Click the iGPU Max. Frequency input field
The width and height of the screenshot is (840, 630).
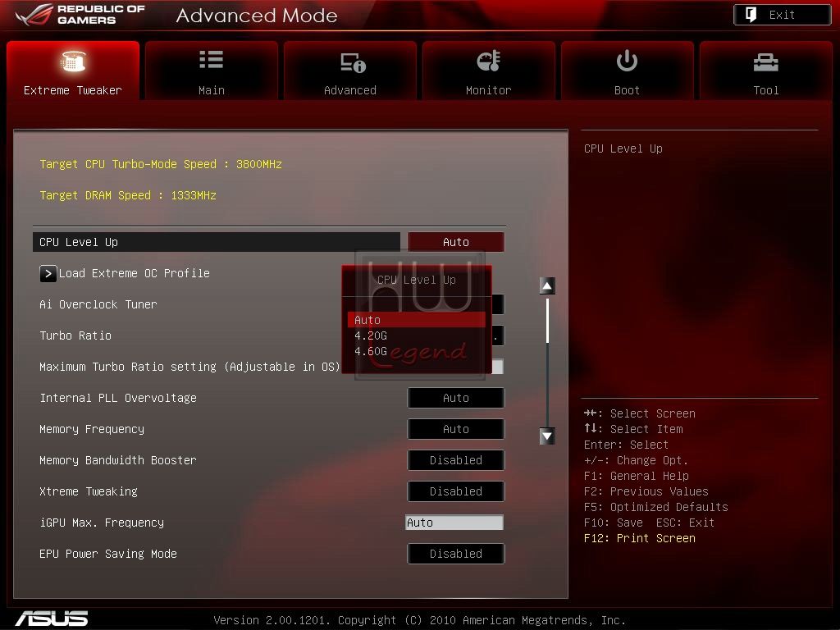click(x=454, y=523)
